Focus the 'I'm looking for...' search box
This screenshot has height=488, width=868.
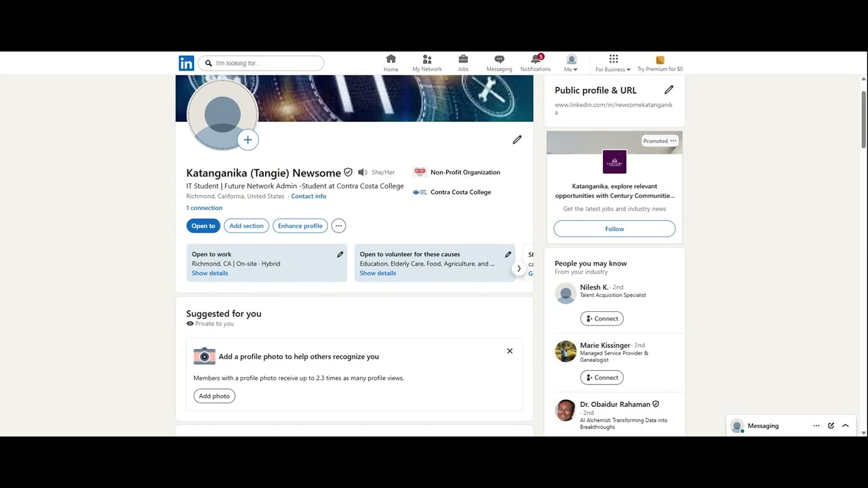point(261,63)
